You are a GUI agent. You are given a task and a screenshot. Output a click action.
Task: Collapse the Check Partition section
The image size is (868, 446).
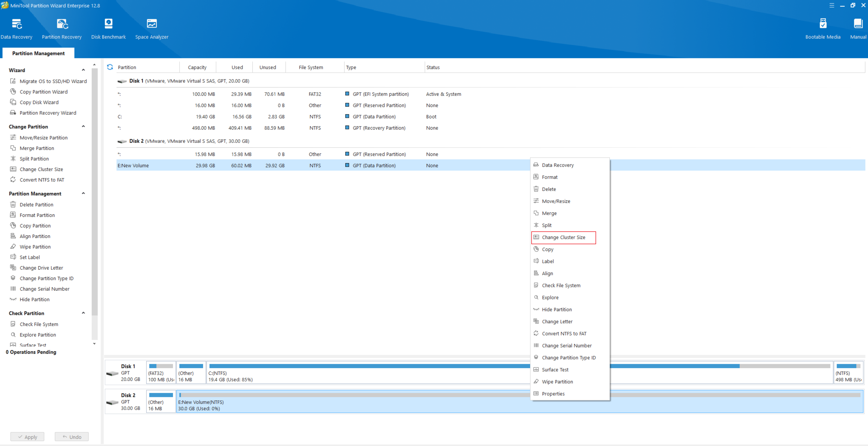83,313
